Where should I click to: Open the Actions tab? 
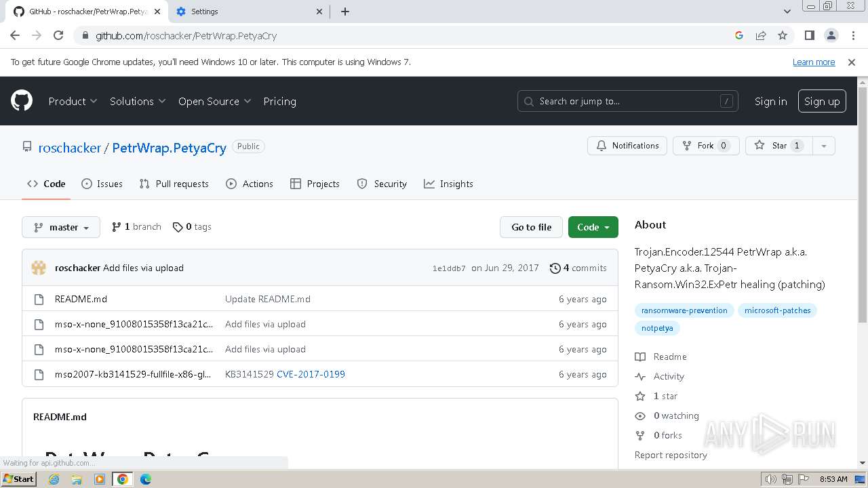pos(250,184)
